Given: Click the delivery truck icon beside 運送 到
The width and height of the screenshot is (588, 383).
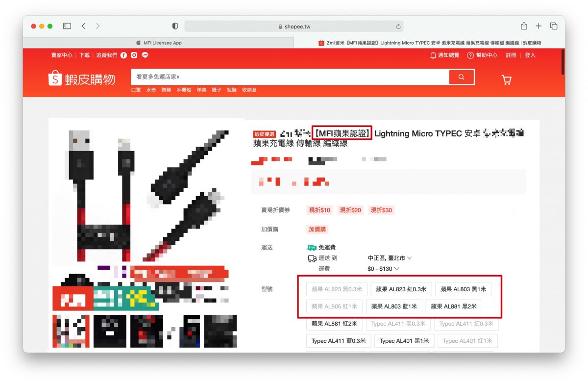Looking at the screenshot, I should tap(312, 258).
